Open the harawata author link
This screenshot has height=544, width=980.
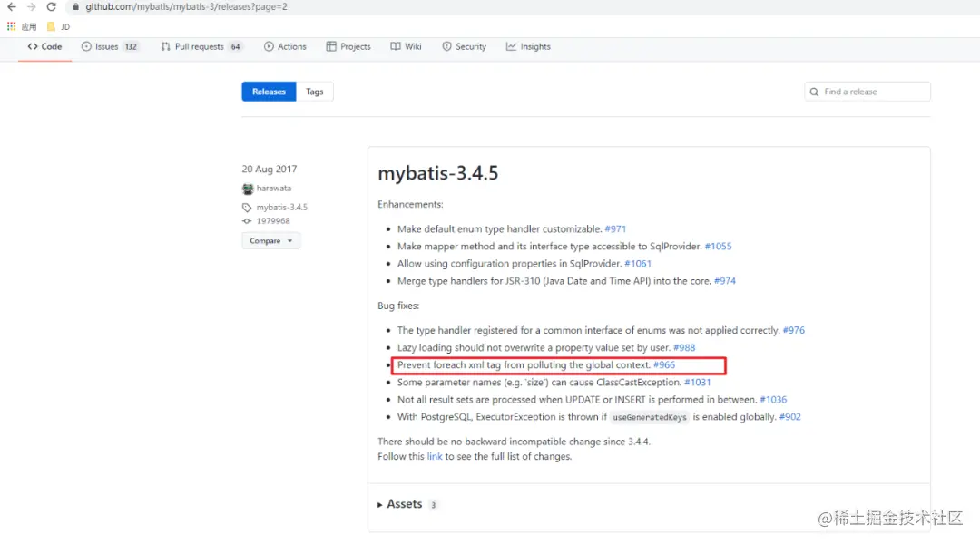(274, 188)
